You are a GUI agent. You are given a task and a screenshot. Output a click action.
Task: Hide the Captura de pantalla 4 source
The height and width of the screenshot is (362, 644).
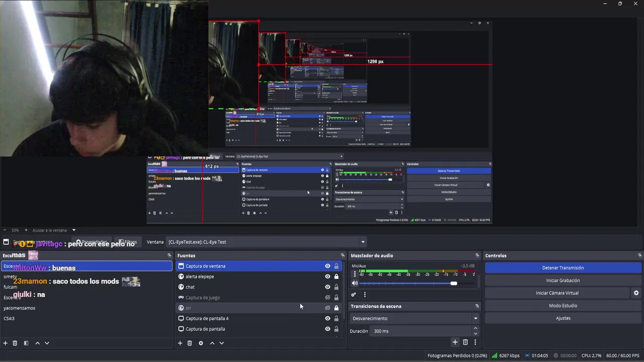[x=328, y=318]
